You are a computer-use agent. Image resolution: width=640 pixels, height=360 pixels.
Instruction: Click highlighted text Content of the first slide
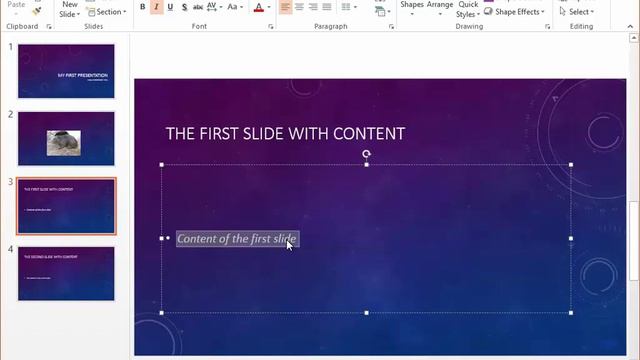pos(238,239)
